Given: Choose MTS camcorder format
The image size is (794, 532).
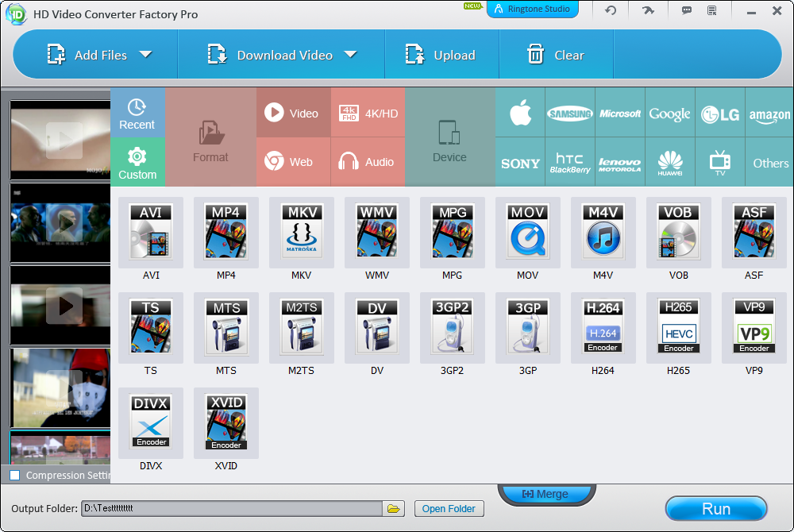Looking at the screenshot, I should (x=225, y=328).
